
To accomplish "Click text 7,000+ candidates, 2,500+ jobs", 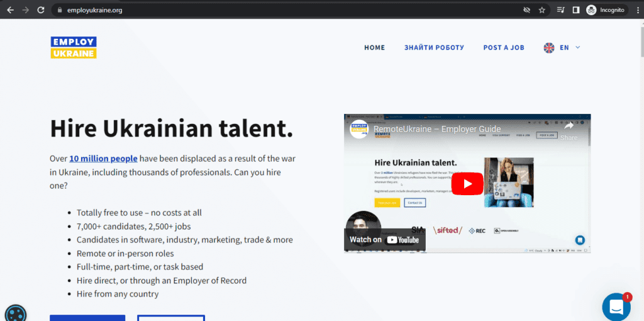I will (x=134, y=227).
